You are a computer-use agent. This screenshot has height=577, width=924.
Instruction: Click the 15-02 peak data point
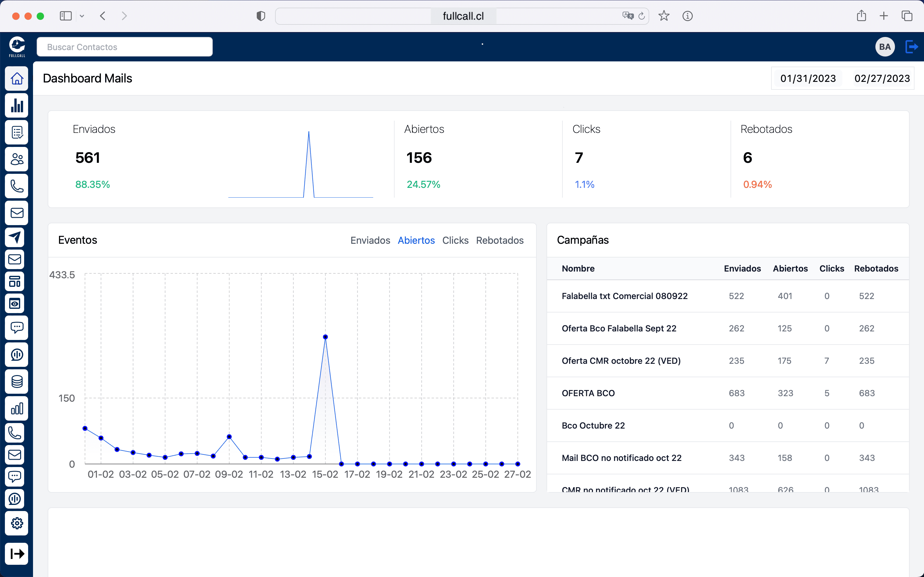(x=325, y=337)
